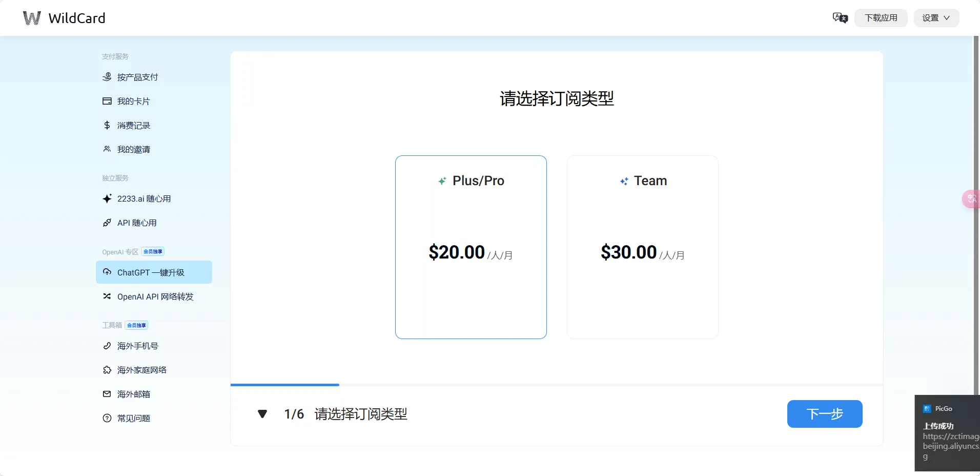Screen dimensions: 980x476
Task: Open 2233.ai 随心用 service
Action: [x=144, y=199]
